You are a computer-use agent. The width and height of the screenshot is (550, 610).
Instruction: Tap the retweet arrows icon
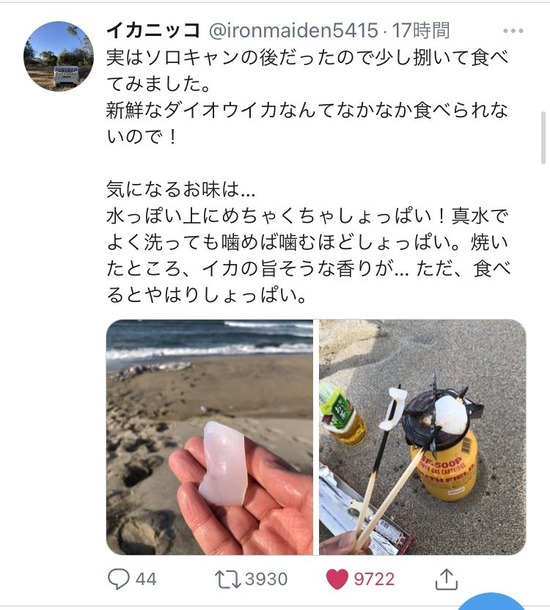pyautogui.click(x=228, y=579)
